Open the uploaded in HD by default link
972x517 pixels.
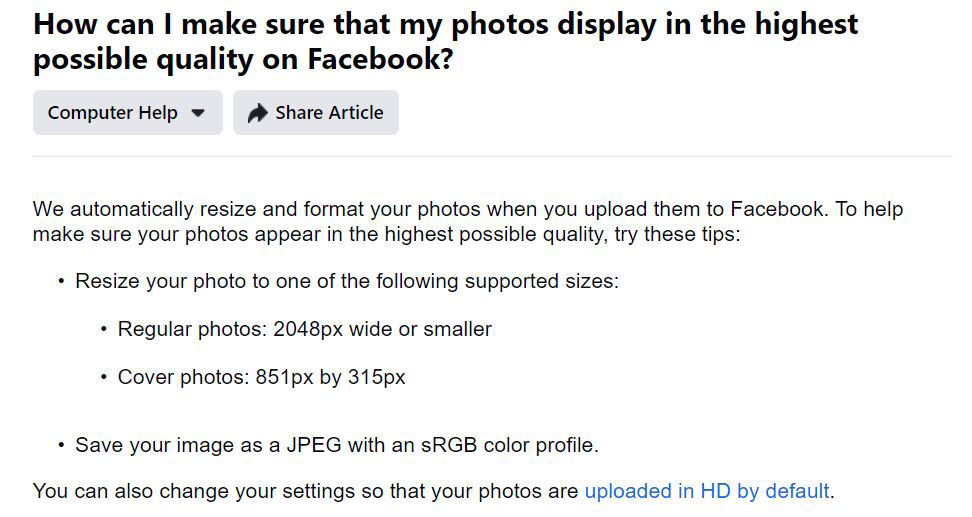click(707, 491)
